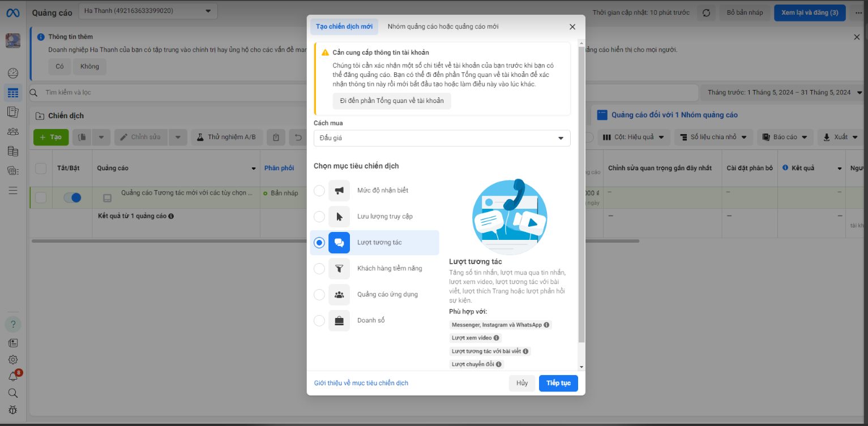Open the date range Tháng trước dropdown

click(784, 92)
